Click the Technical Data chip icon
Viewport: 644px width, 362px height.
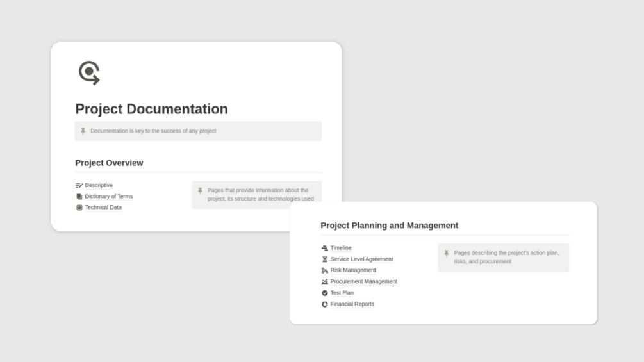point(79,208)
